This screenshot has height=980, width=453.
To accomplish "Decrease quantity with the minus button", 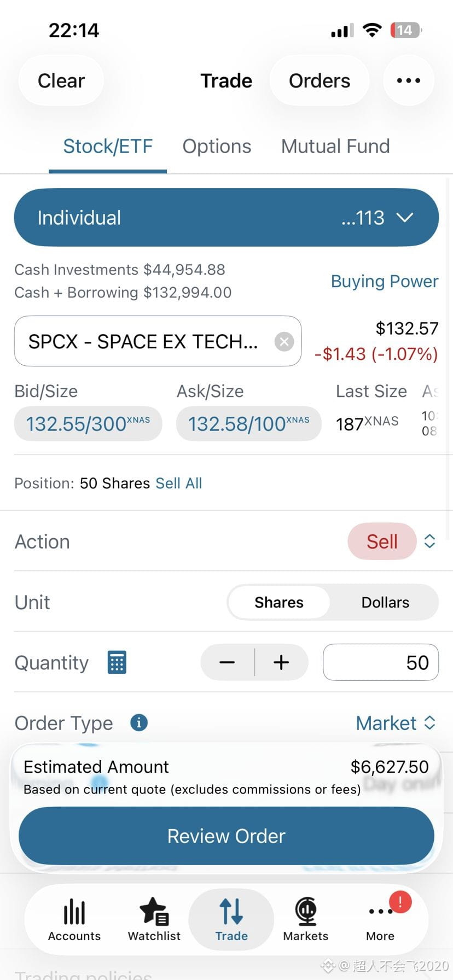I will tap(227, 662).
